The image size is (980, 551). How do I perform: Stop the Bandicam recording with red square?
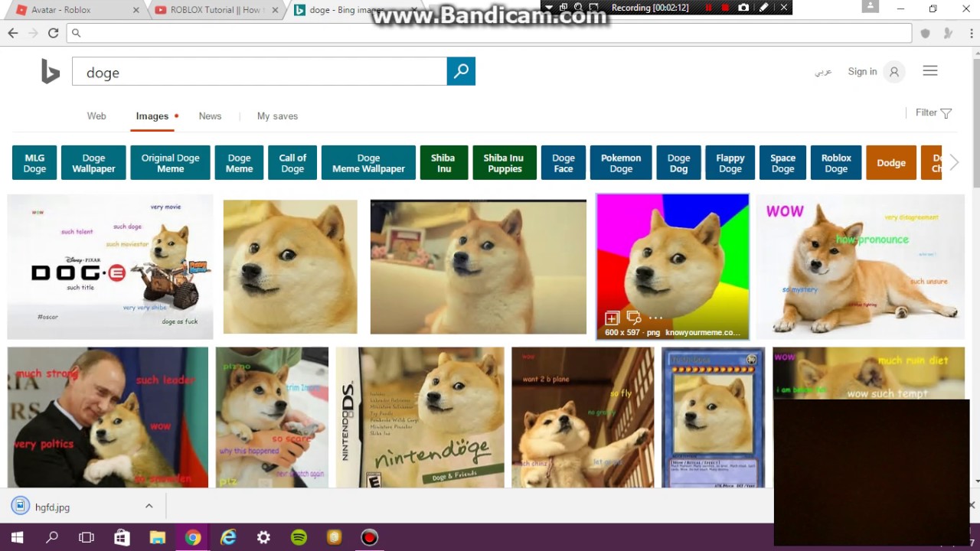(726, 8)
